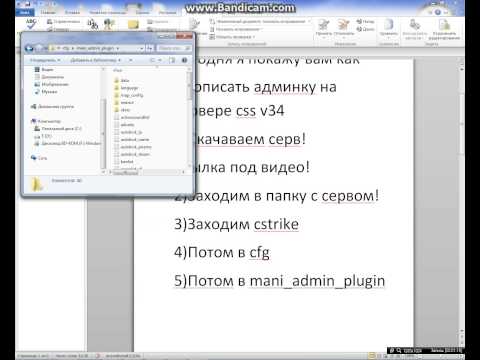Switch to the Page Layout tab
Screen dimensions: 480x360
coord(107,12)
